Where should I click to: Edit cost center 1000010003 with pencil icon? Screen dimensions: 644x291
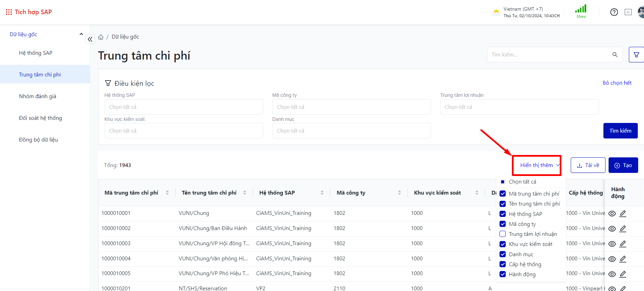623,244
